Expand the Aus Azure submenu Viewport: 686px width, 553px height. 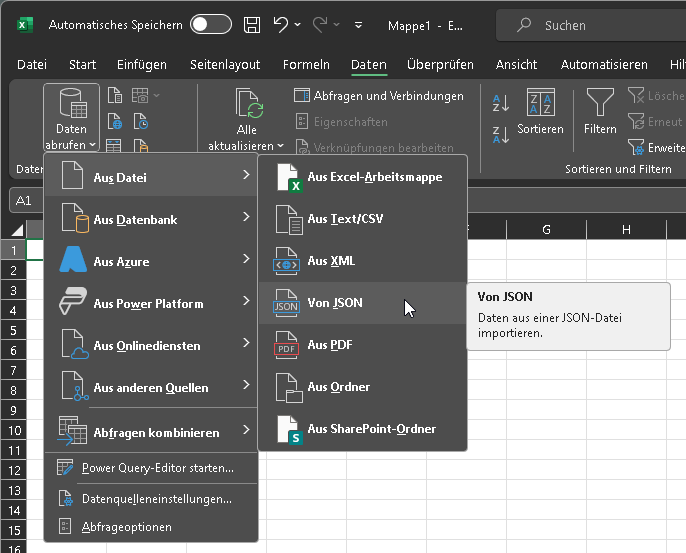[x=151, y=261]
